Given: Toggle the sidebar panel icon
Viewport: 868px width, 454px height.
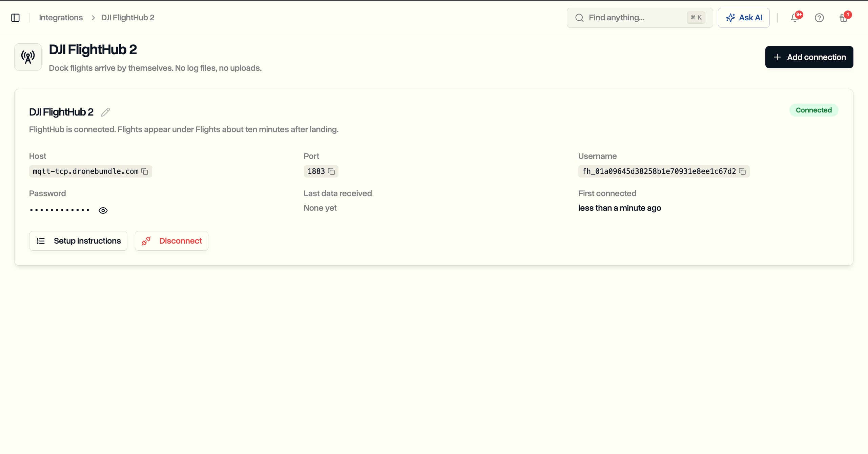Looking at the screenshot, I should coord(16,18).
